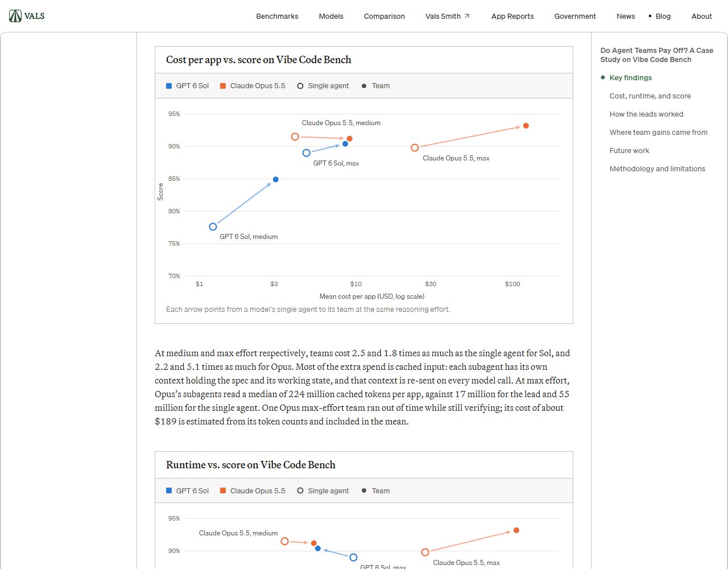
Task: Jump to Where team gains came from
Action: coord(659,133)
